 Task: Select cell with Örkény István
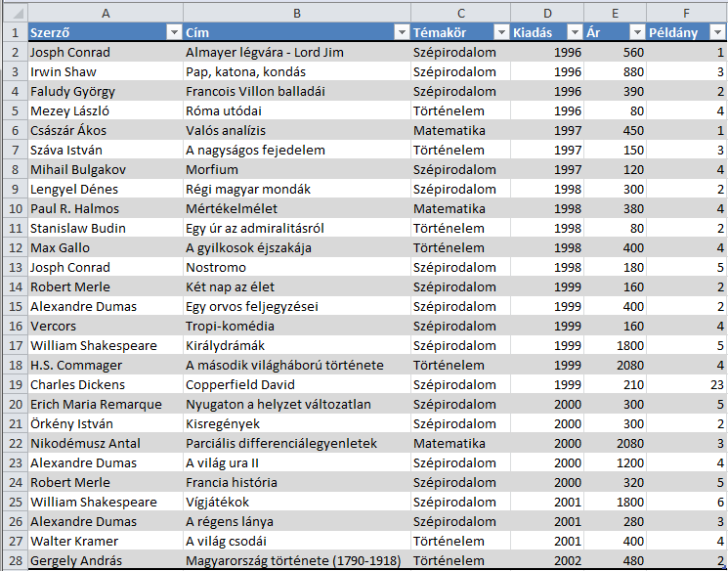tap(106, 423)
